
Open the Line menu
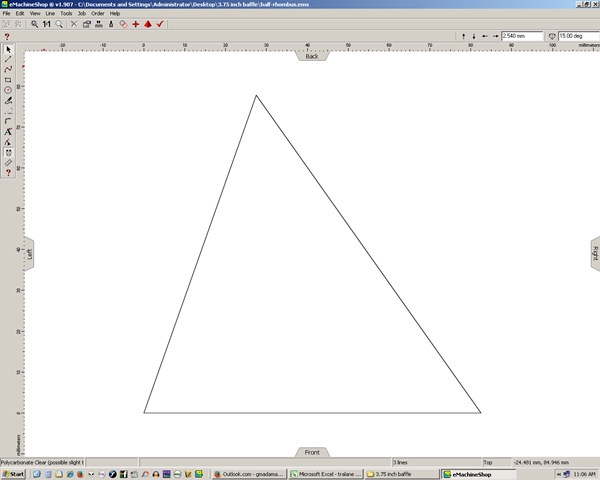(50, 13)
